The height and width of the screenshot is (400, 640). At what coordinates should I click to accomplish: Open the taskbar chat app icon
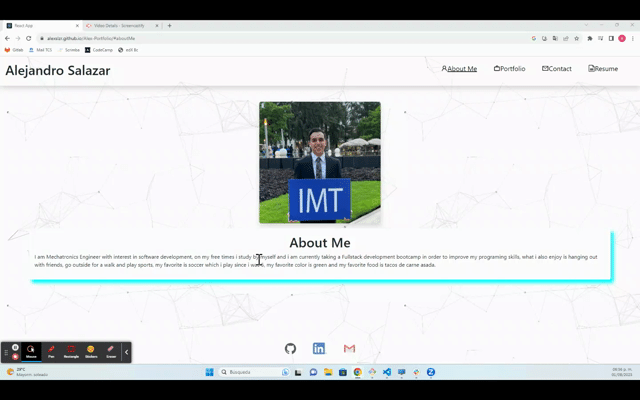(x=313, y=372)
